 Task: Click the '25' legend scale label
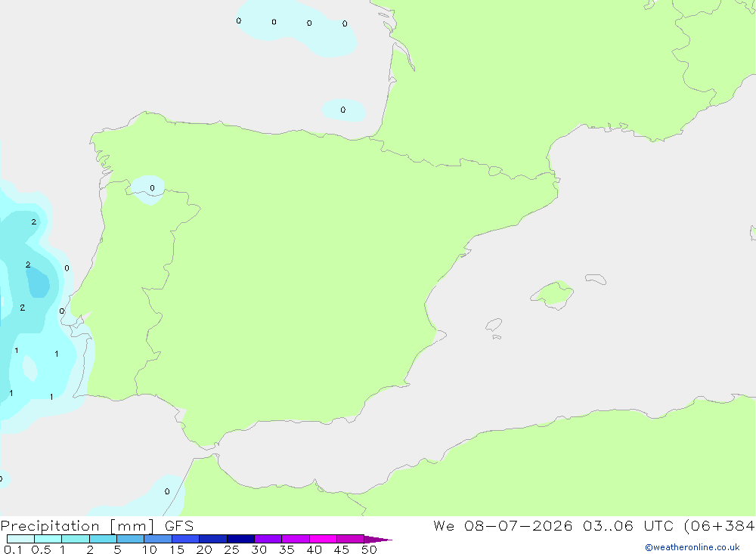coord(231,549)
